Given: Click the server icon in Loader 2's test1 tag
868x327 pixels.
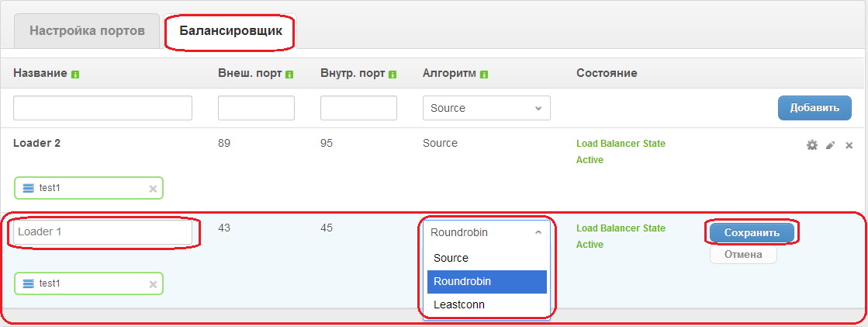Looking at the screenshot, I should pyautogui.click(x=29, y=188).
